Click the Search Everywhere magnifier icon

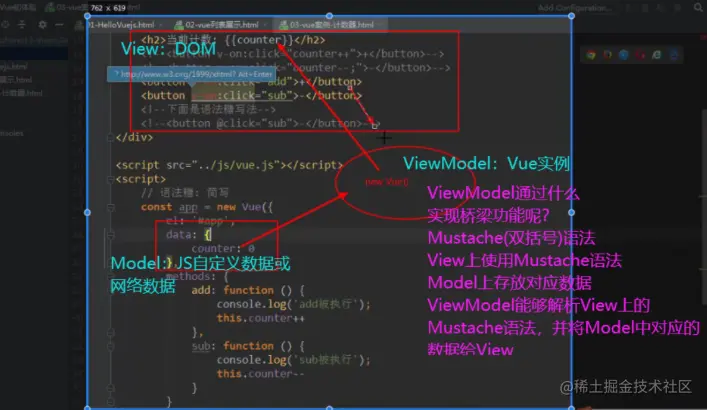(698, 7)
